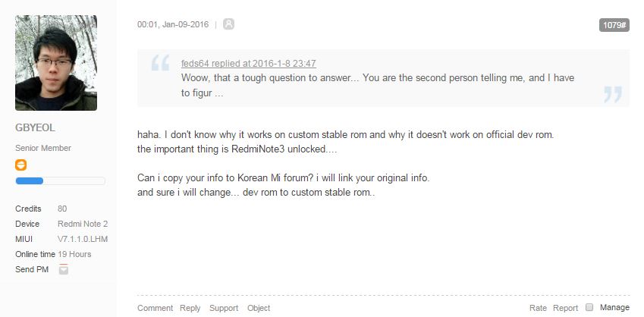Image resolution: width=644 pixels, height=317 pixels.
Task: Open the Send PM envelope icon
Action: coord(63,270)
